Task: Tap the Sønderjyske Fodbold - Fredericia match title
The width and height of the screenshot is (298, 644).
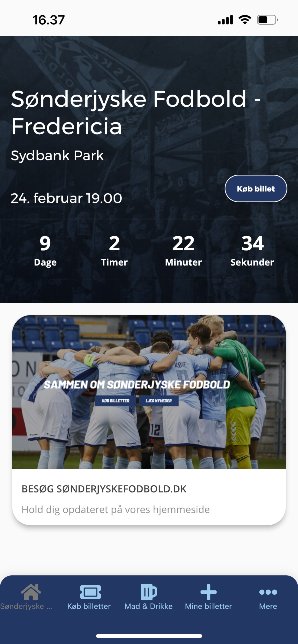Action: point(136,113)
